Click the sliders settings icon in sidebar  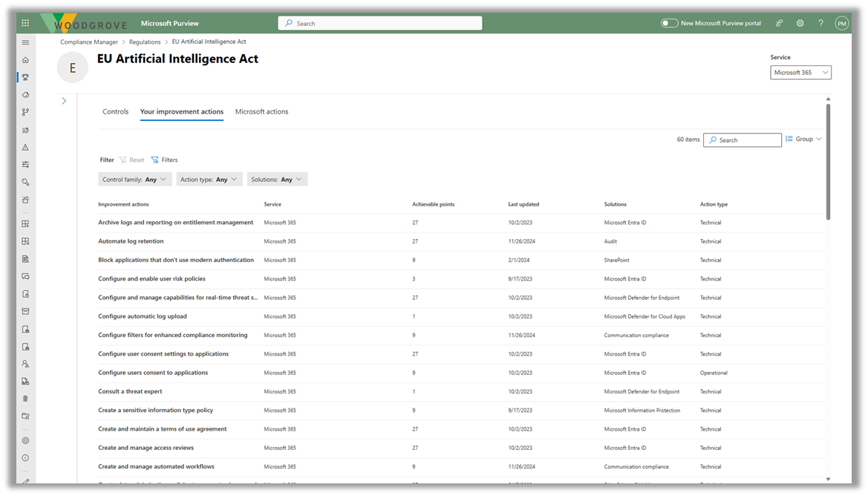(x=25, y=164)
